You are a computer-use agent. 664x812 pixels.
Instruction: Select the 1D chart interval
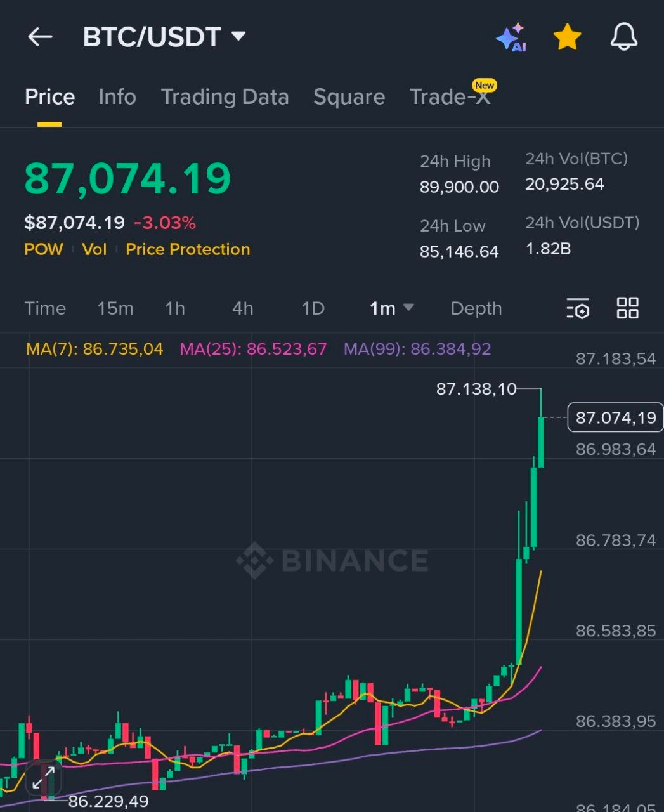coord(313,308)
